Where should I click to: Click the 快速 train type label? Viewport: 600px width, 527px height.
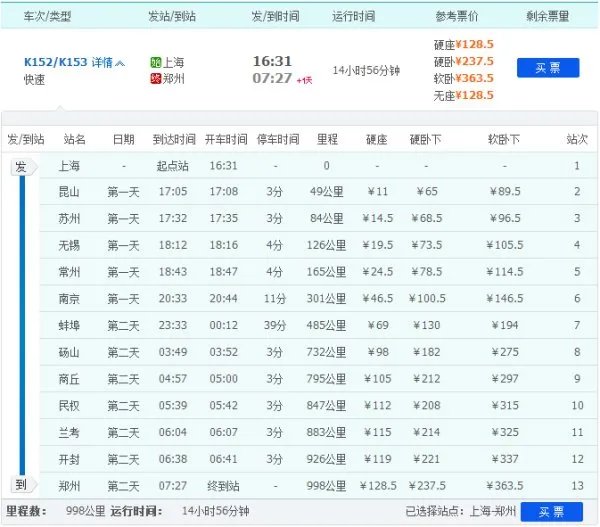34,80
